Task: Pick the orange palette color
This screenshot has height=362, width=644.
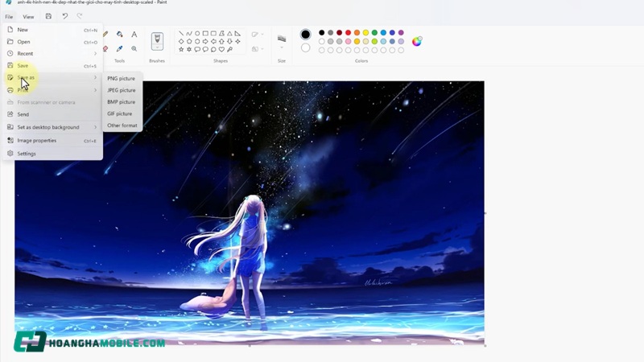Action: click(x=357, y=32)
